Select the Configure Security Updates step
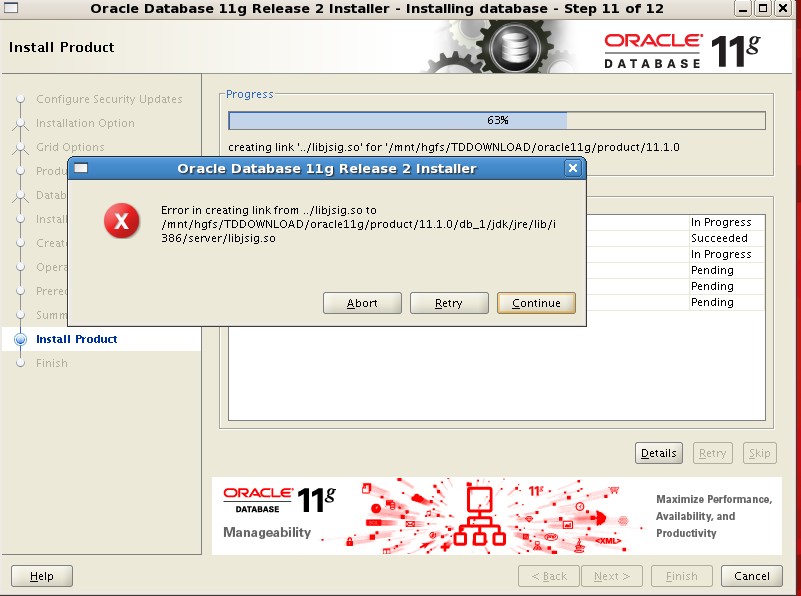Screen dimensions: 801x596 109,99
